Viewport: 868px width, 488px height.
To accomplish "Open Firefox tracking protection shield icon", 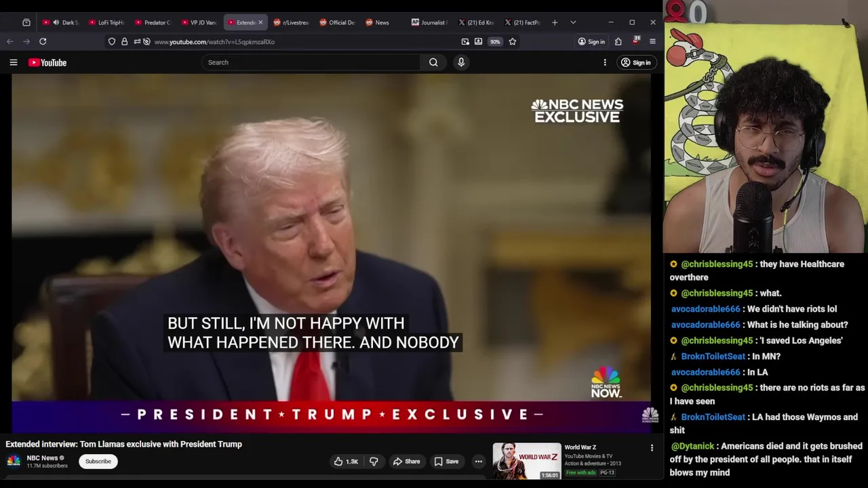I will click(112, 41).
